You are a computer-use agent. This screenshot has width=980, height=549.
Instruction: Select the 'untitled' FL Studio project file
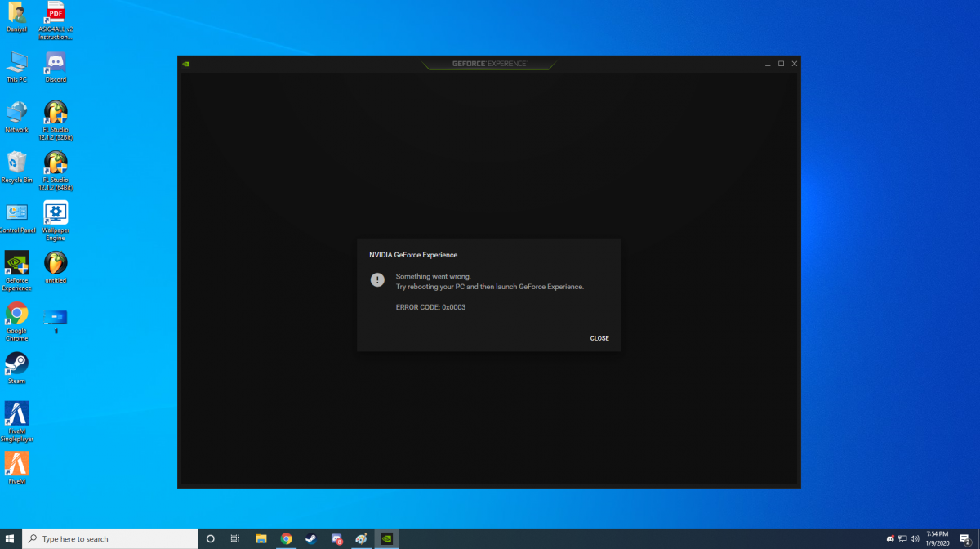pyautogui.click(x=56, y=268)
